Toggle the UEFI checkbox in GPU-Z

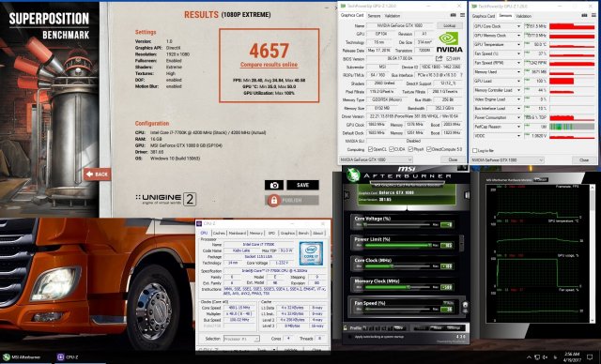[449, 59]
